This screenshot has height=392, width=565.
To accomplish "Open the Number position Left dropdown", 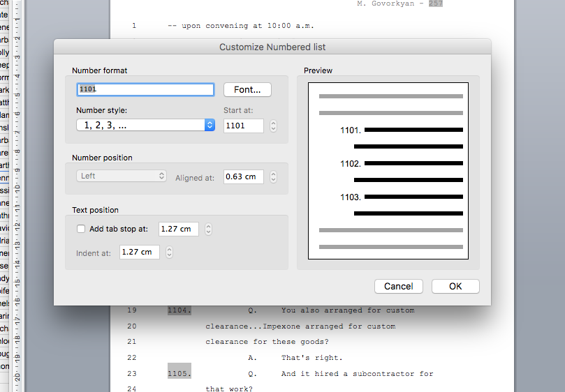I will click(x=122, y=176).
